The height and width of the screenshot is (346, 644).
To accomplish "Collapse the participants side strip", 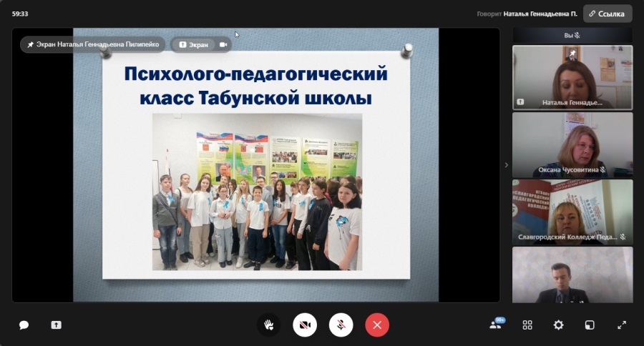I will pyautogui.click(x=507, y=165).
